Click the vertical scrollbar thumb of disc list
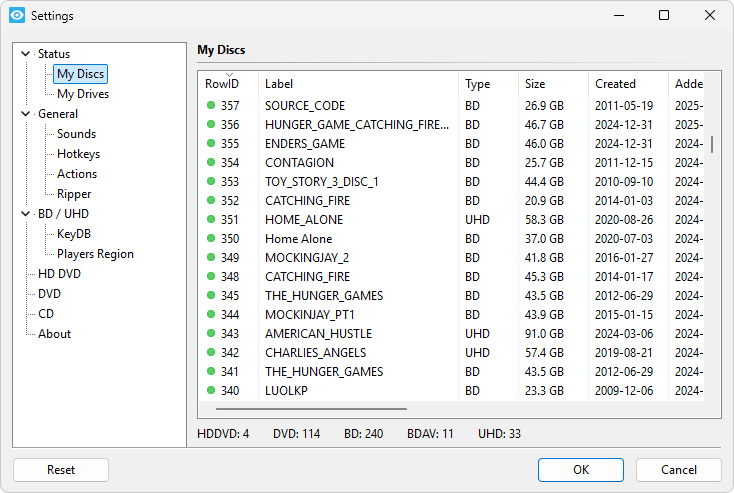This screenshot has width=734, height=493. point(712,144)
